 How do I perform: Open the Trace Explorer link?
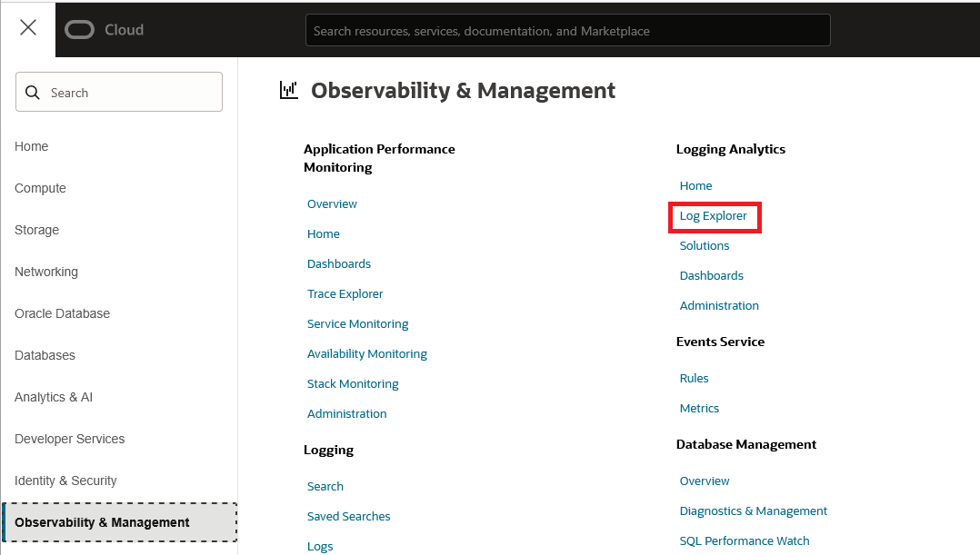tap(345, 294)
